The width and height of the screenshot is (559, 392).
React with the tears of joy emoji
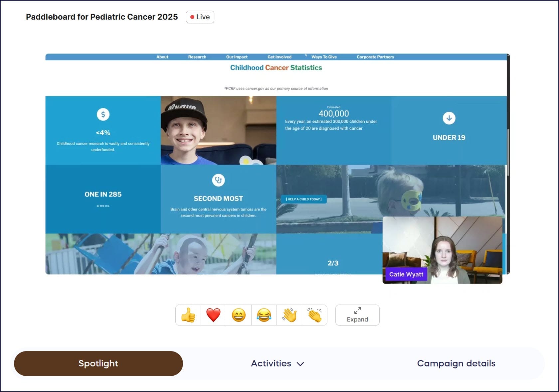264,315
